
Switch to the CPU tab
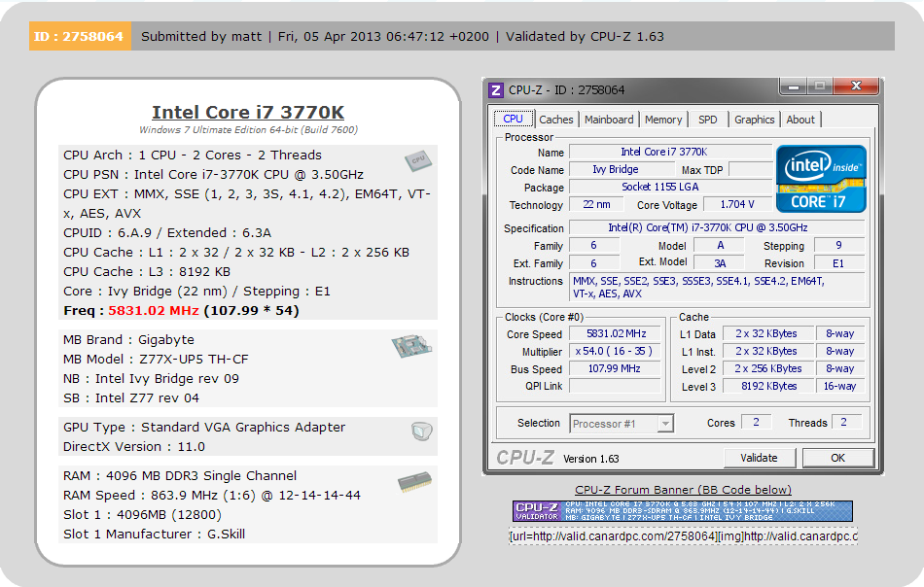pyautogui.click(x=513, y=119)
